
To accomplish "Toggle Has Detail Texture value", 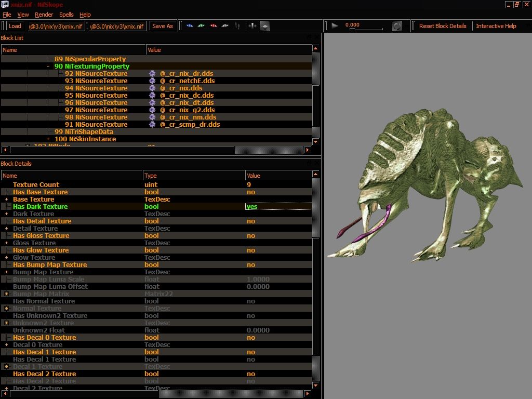I will coord(251,221).
